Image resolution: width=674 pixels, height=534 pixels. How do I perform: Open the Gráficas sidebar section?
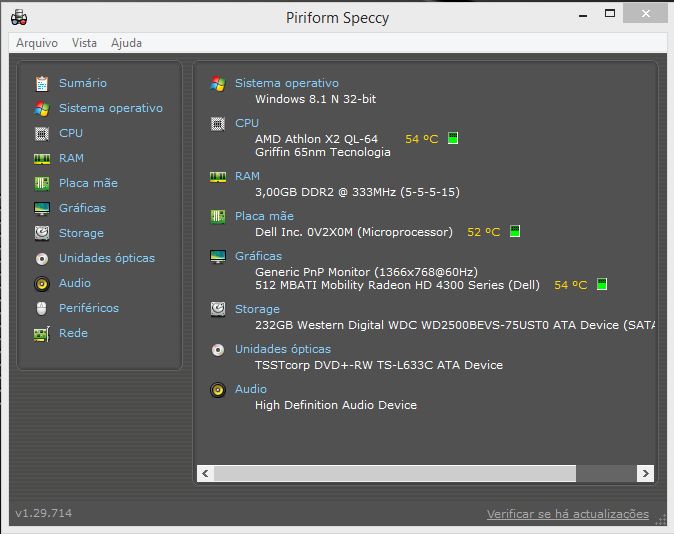[82, 208]
